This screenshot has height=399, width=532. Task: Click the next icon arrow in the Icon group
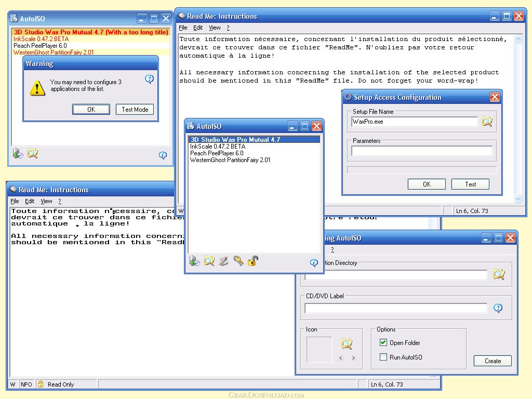pyautogui.click(x=353, y=358)
